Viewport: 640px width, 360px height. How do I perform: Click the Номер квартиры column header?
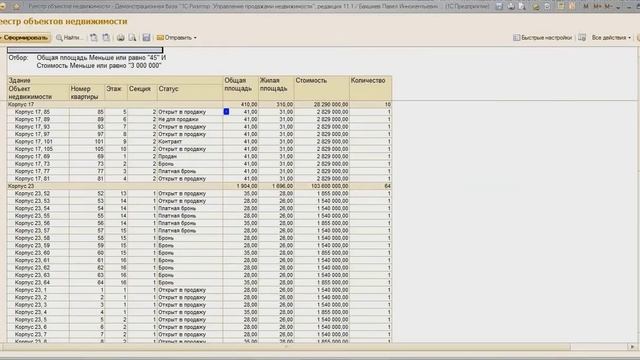87,92
